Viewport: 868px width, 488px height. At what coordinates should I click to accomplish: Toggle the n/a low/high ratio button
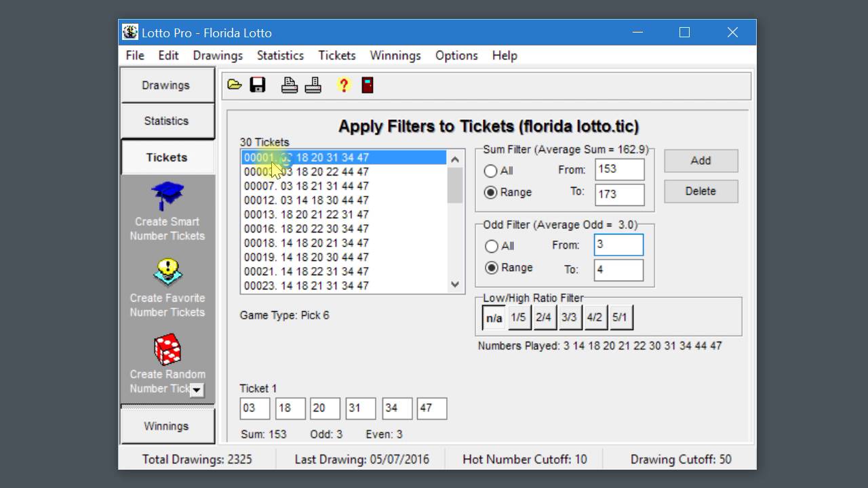494,317
